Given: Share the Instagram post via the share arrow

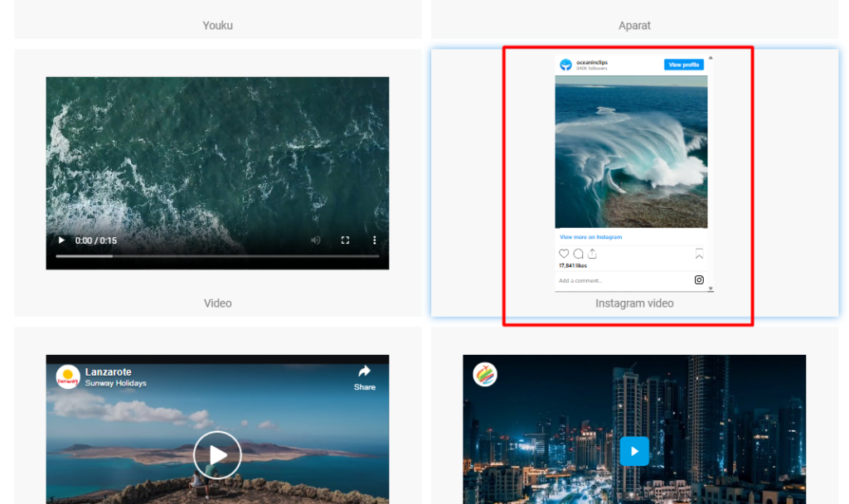Looking at the screenshot, I should [x=592, y=254].
